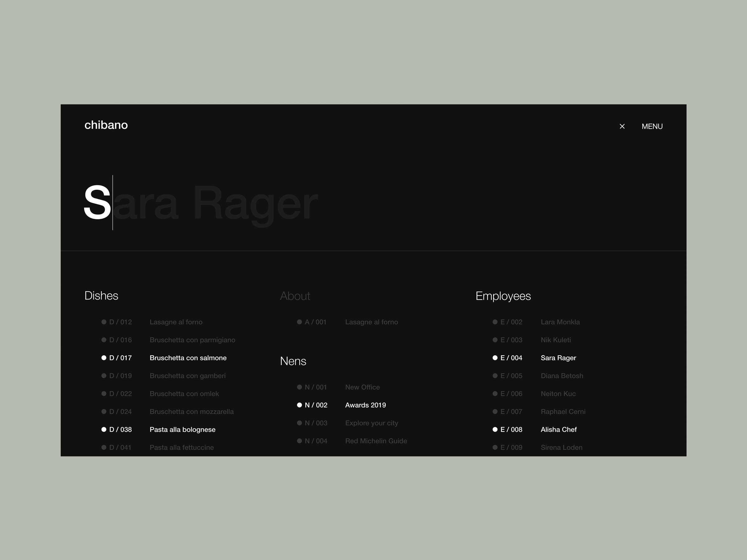747x560 pixels.
Task: Click the bullet dot beside E / 008
Action: (495, 429)
